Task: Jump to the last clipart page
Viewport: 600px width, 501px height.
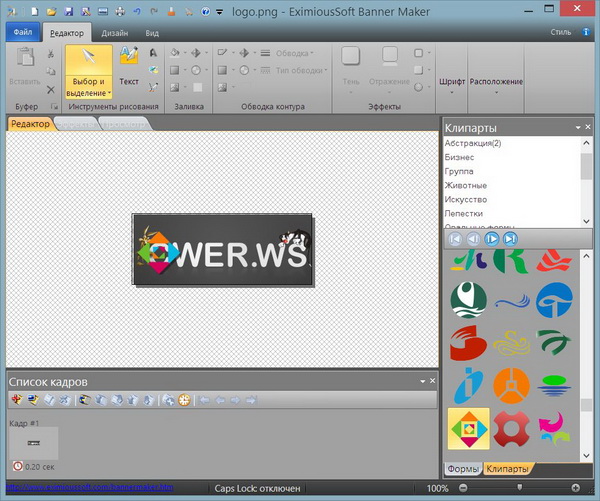Action: [x=510, y=239]
